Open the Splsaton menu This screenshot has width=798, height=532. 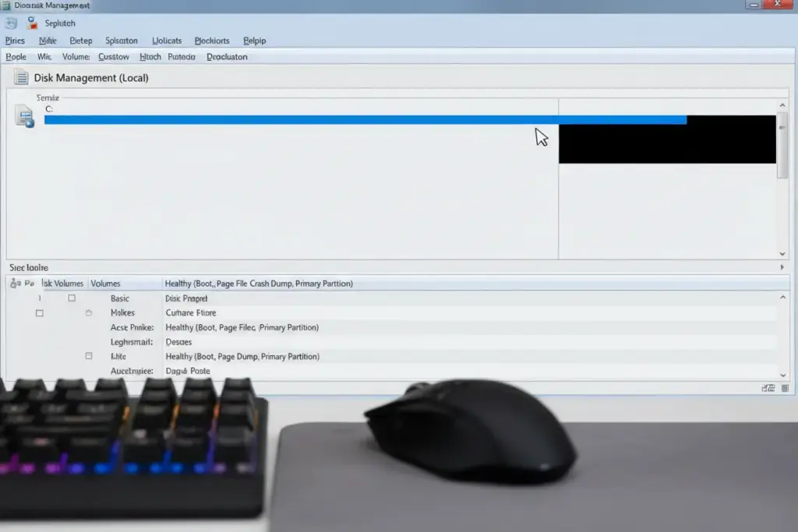(122, 41)
